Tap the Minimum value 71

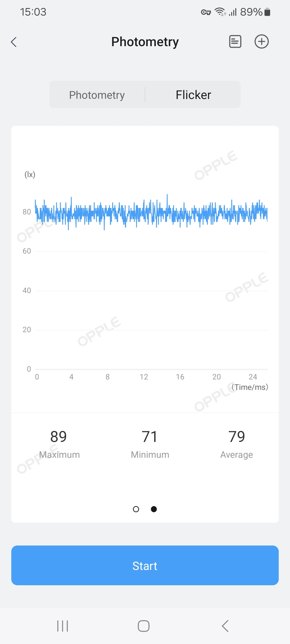tap(150, 437)
